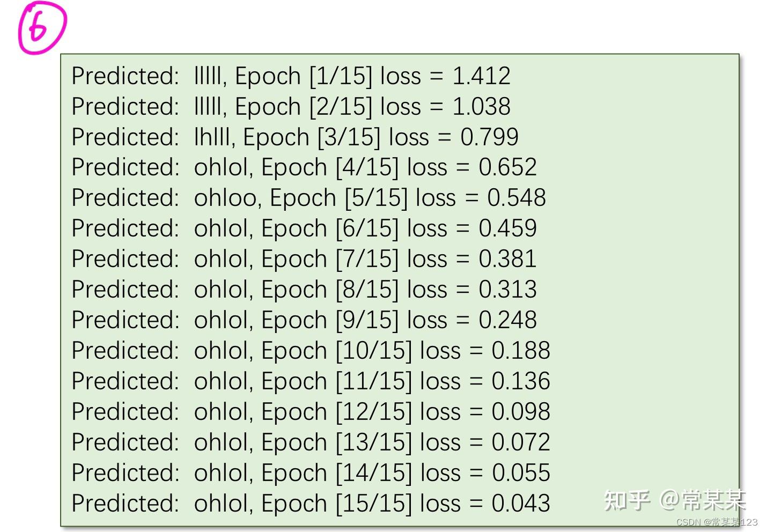
Task: Click loss value 0.381 on Epoch 7
Action: coord(507,259)
